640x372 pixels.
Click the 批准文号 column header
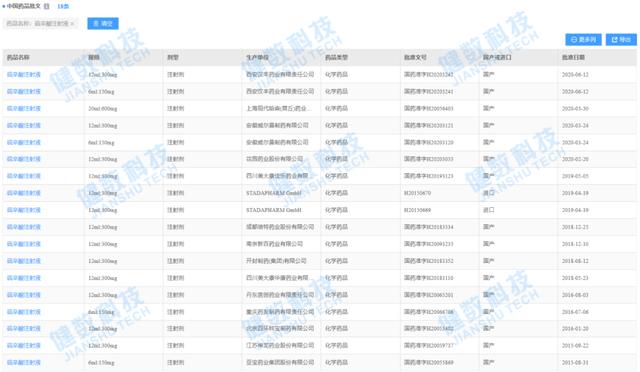pos(415,58)
